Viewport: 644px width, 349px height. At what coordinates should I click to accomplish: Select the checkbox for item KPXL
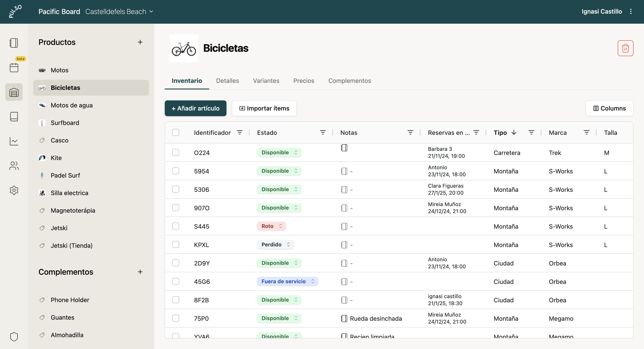pos(176,244)
